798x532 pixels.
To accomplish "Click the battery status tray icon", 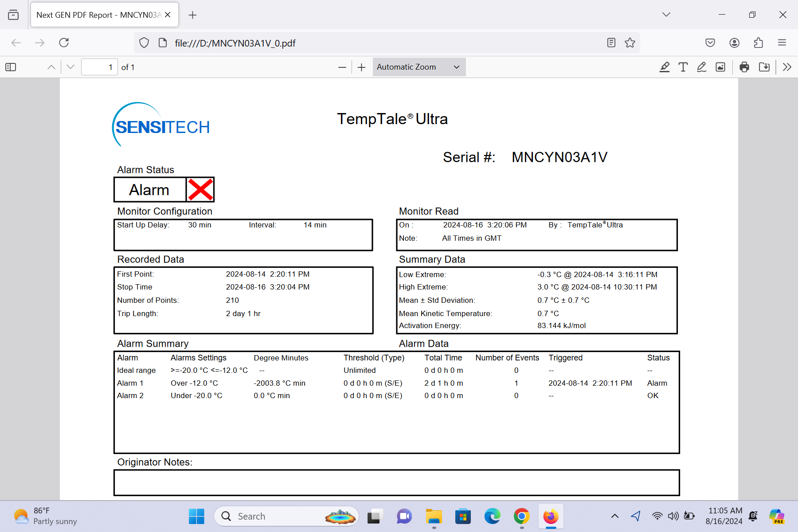I will coord(689,516).
